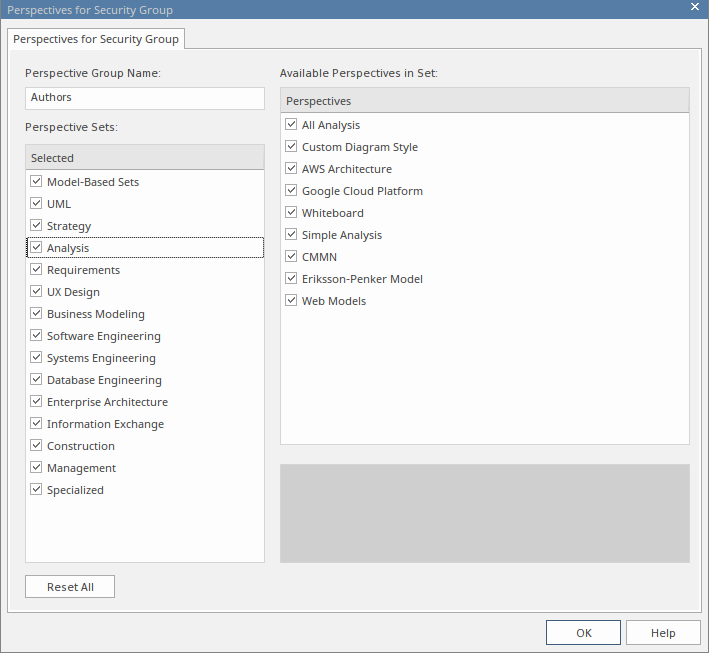Disable the Strategy perspective set checkbox
Viewport: 709px width, 653px height.
point(36,226)
